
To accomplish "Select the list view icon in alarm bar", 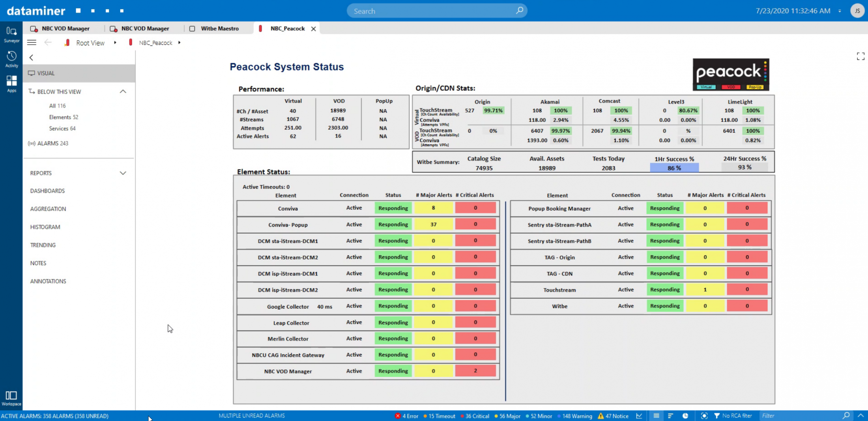I will click(x=656, y=416).
